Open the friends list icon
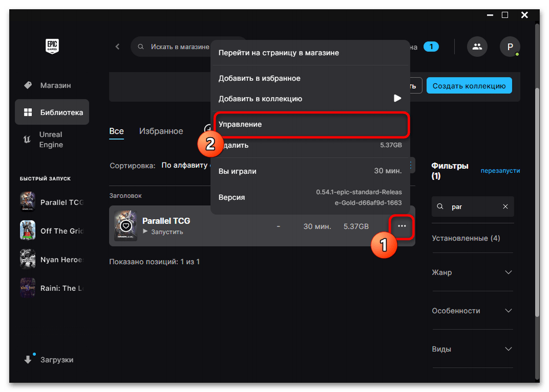The image size is (549, 392). (477, 47)
